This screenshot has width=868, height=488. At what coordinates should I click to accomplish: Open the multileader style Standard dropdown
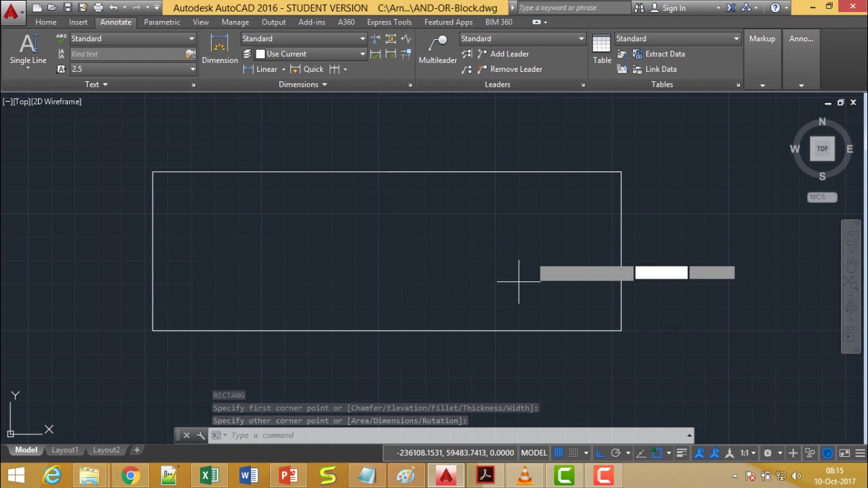[x=581, y=39]
